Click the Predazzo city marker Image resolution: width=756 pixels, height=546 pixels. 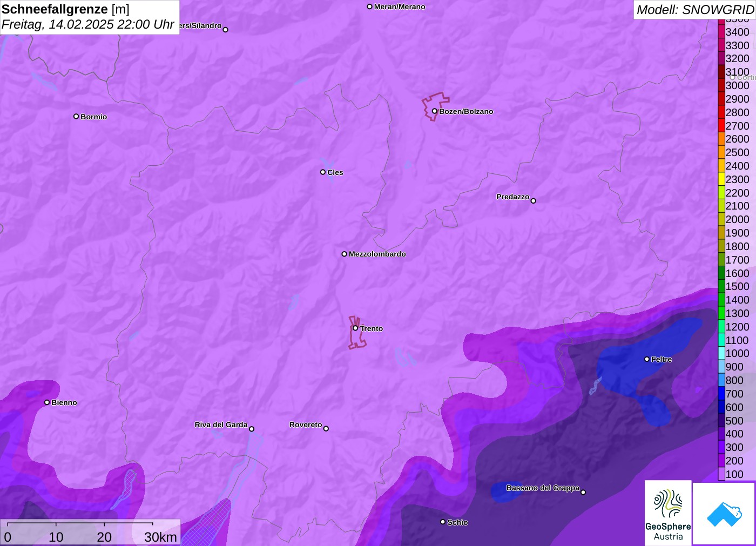[x=533, y=201]
